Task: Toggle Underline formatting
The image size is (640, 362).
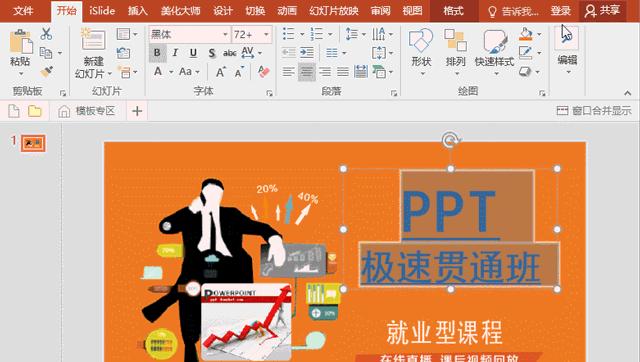Action: point(193,53)
